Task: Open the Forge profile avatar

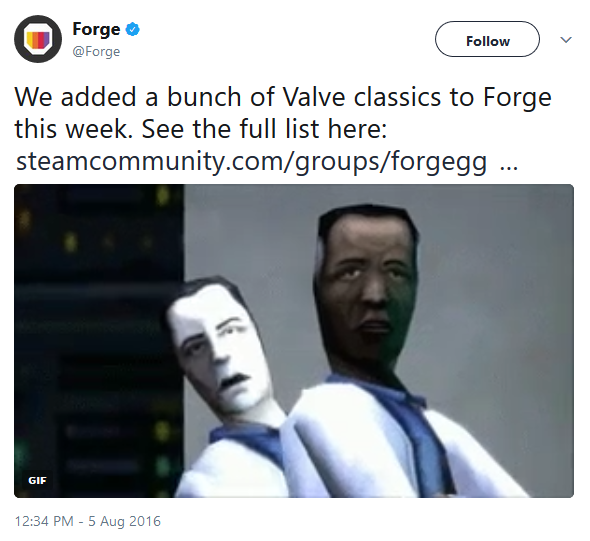Action: tap(38, 39)
